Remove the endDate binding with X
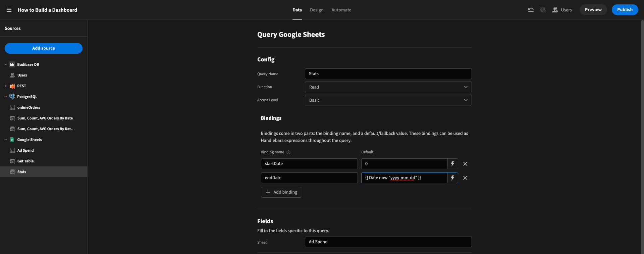The width and height of the screenshot is (644, 254). [465, 178]
